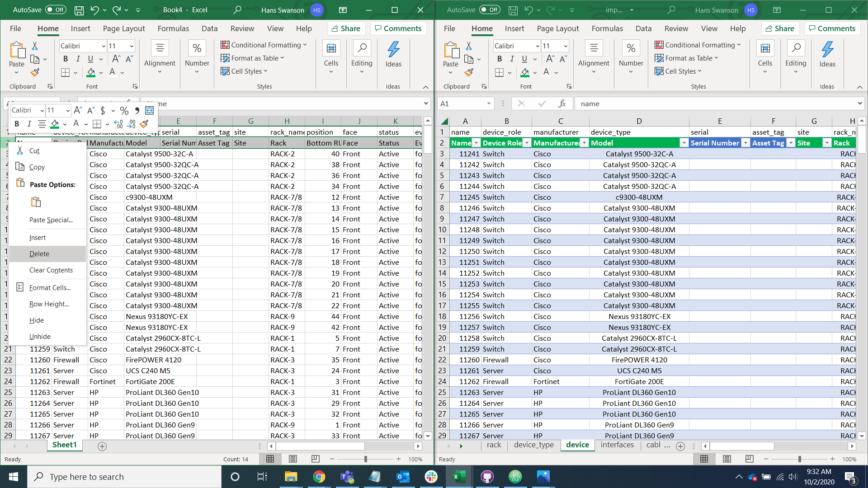Apply italic in the Book4 ribbon font group
The image size is (868, 488).
coord(78,59)
